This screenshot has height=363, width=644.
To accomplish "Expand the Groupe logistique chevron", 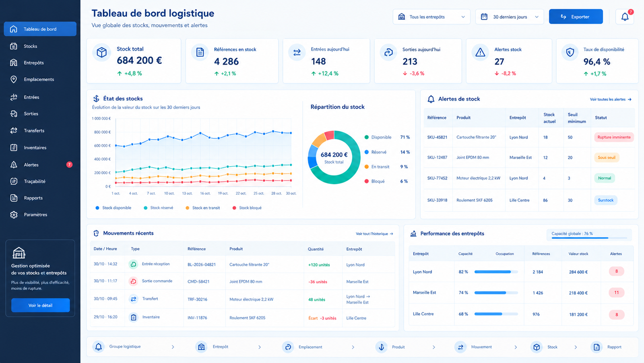I will (173, 347).
